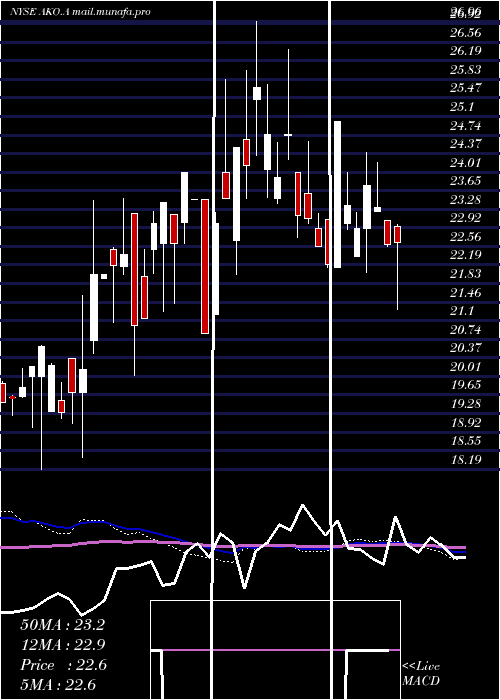Select the 19.65 price axis label
The width and height of the screenshot is (500, 700).
[466, 385]
